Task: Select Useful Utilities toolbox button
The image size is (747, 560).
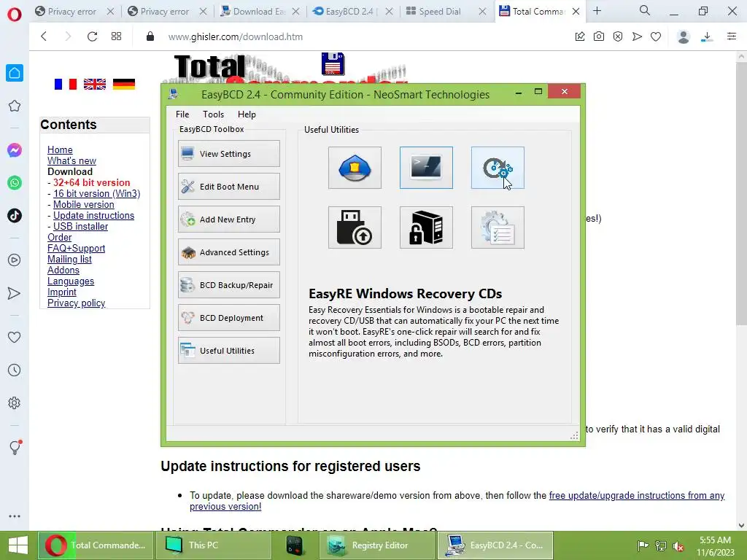Action: point(228,351)
